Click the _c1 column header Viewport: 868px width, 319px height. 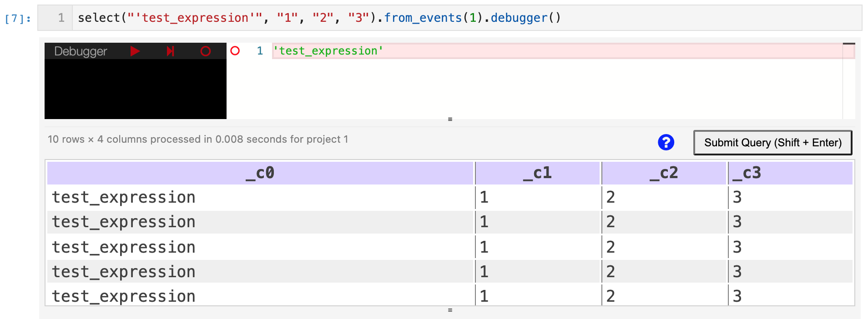(537, 173)
